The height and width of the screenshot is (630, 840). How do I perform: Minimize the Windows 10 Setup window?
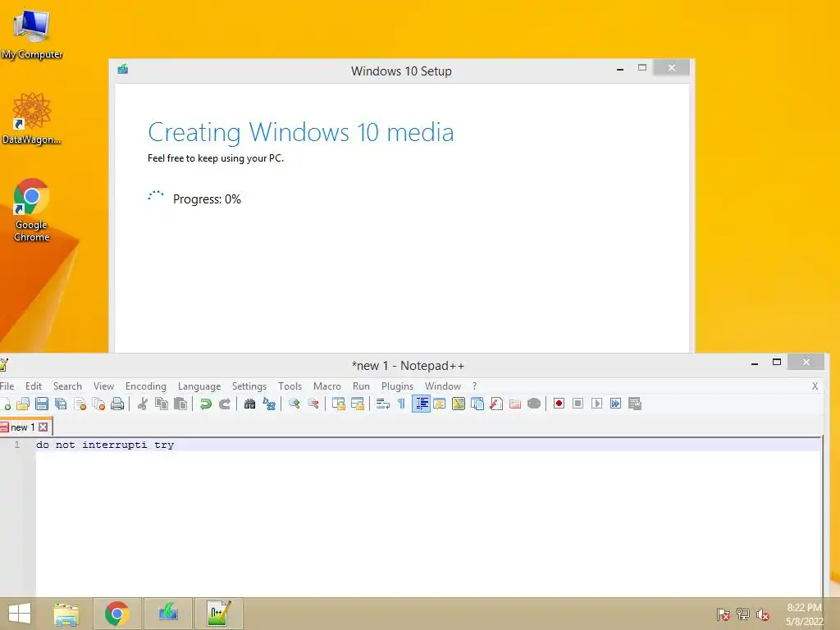(620, 69)
